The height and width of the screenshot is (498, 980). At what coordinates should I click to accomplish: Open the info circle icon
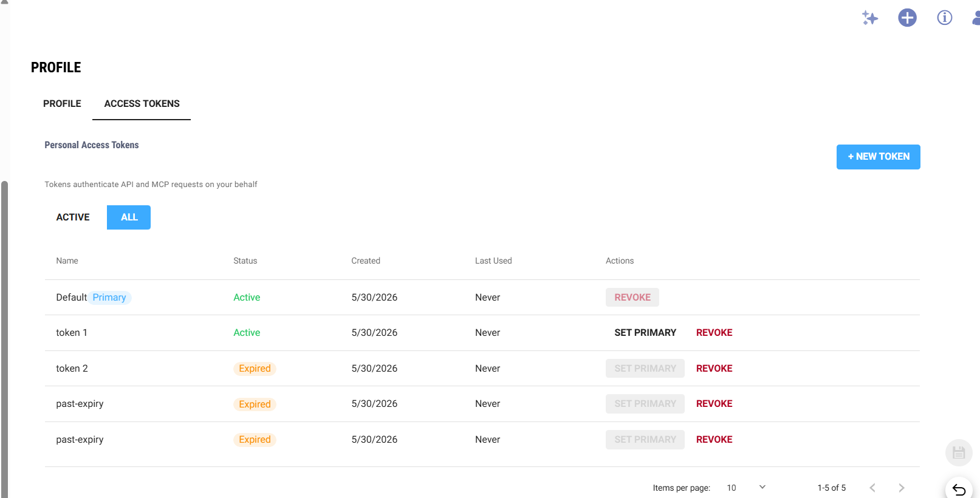pos(945,18)
